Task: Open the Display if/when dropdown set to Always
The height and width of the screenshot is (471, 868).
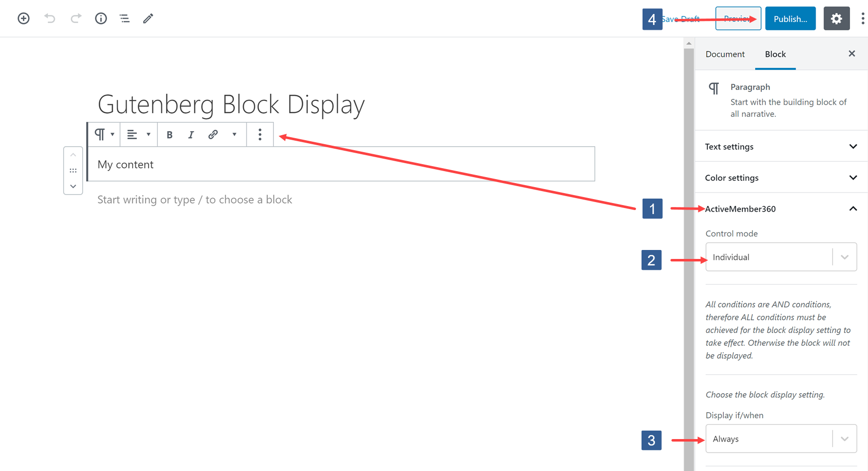Action: click(x=781, y=438)
